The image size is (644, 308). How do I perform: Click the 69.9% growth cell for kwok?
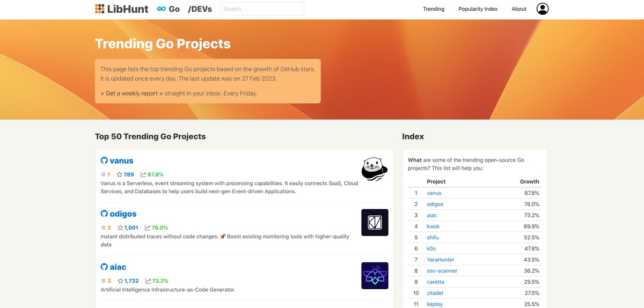click(x=531, y=226)
